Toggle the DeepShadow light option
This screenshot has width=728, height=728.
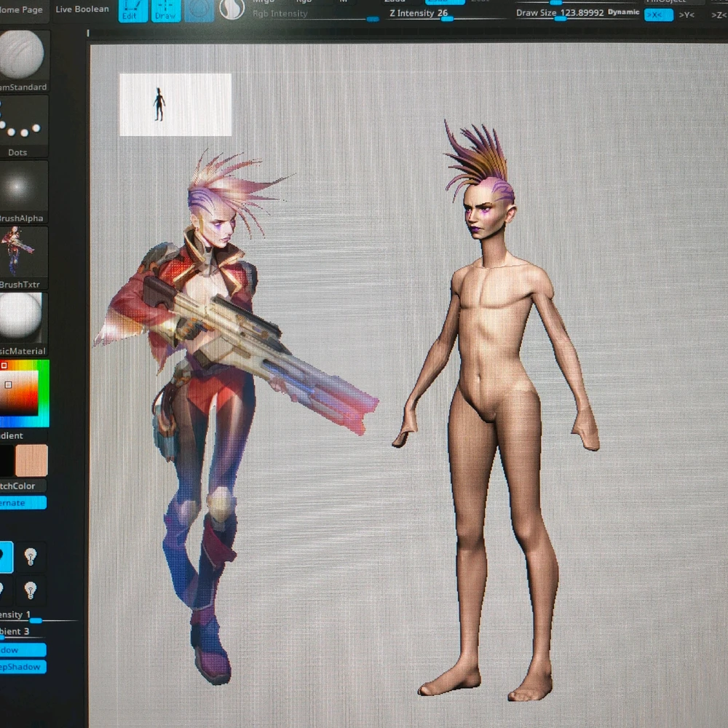coord(23,667)
